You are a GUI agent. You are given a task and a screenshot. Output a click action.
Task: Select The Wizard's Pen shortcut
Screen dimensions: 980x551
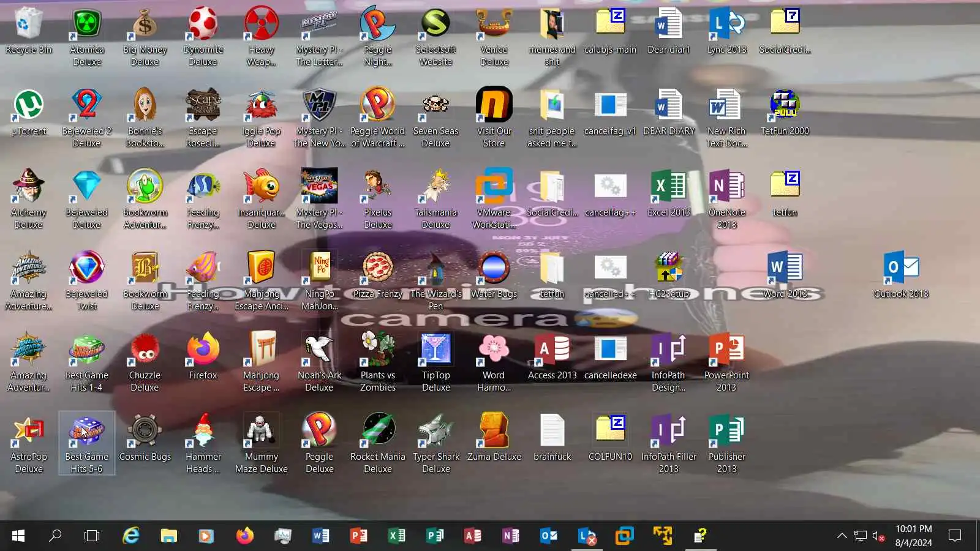coord(436,281)
